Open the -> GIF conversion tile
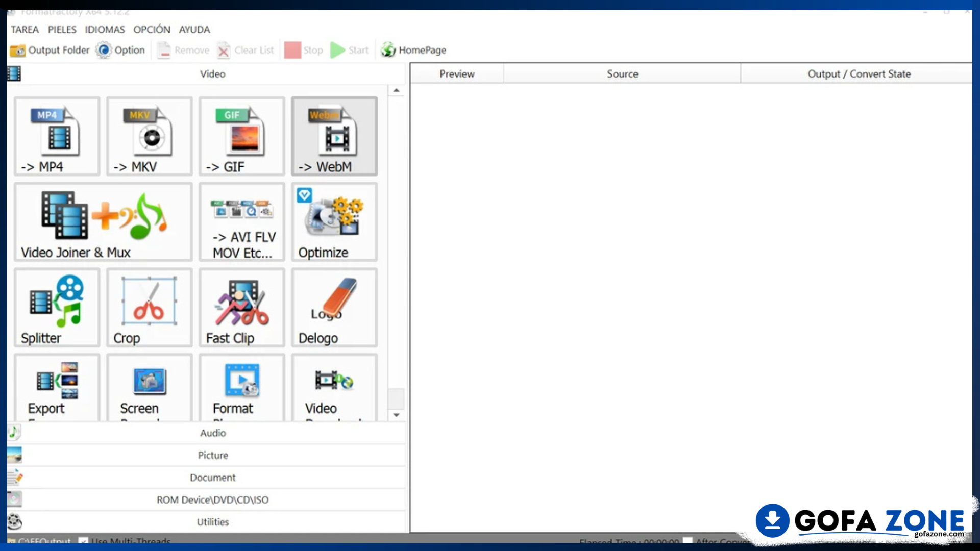The width and height of the screenshot is (980, 551). click(x=241, y=136)
